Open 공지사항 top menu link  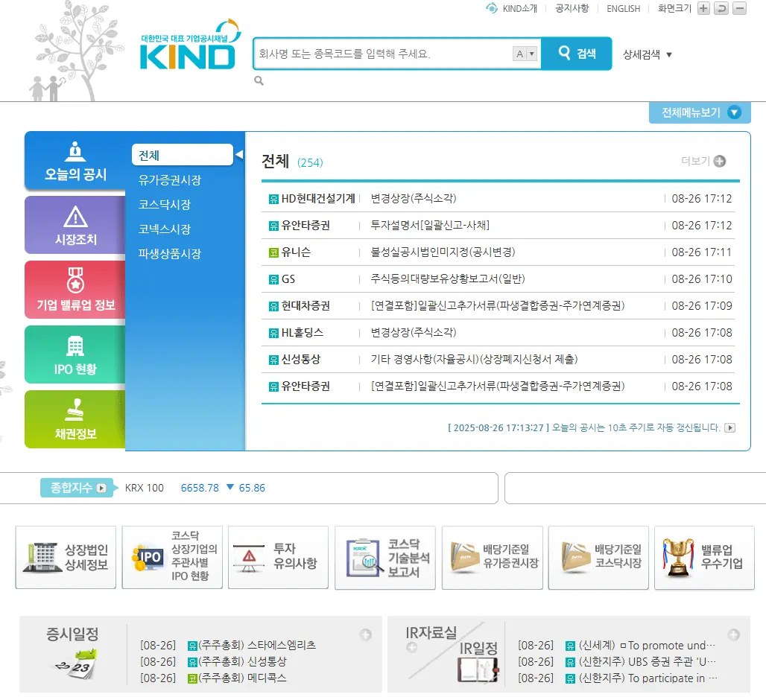[x=572, y=8]
